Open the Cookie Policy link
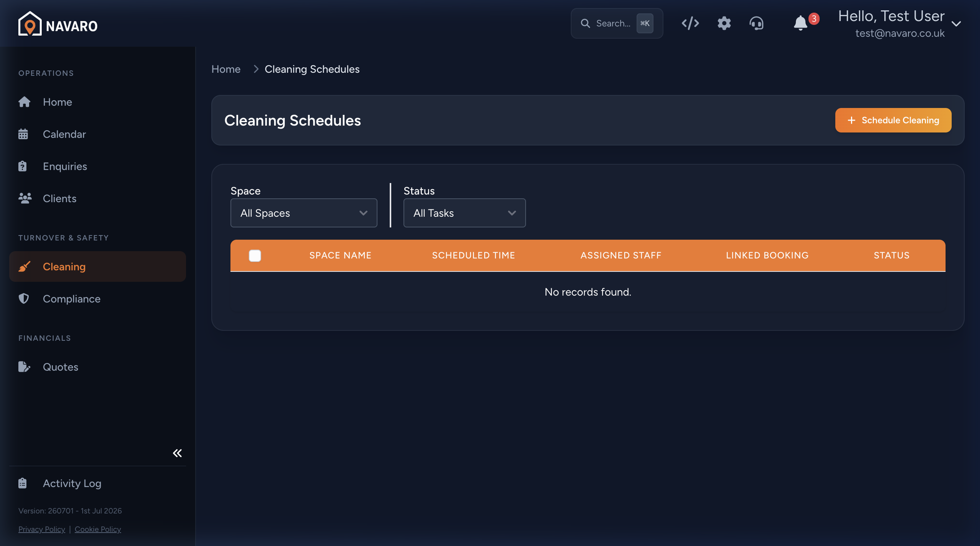 coord(98,529)
